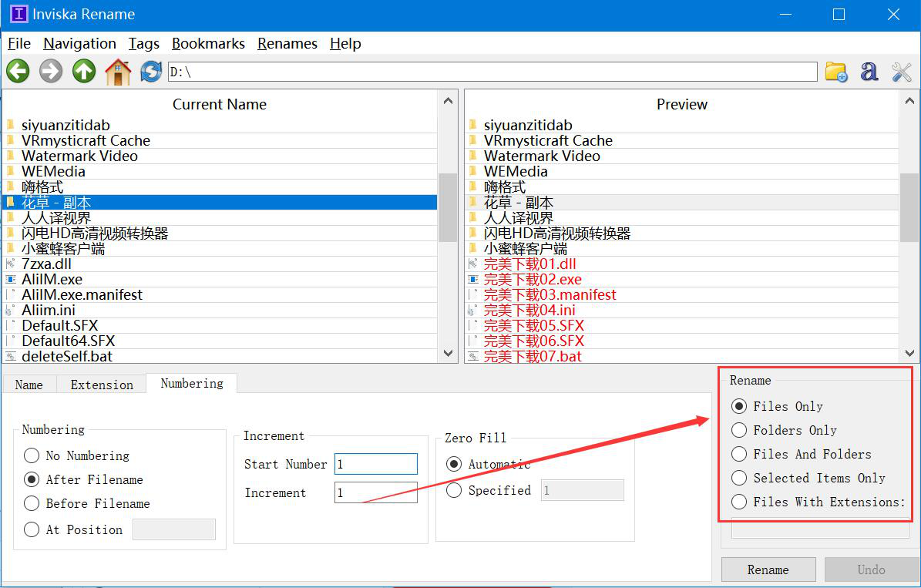
Task: Click the Start Number field
Action: click(376, 464)
